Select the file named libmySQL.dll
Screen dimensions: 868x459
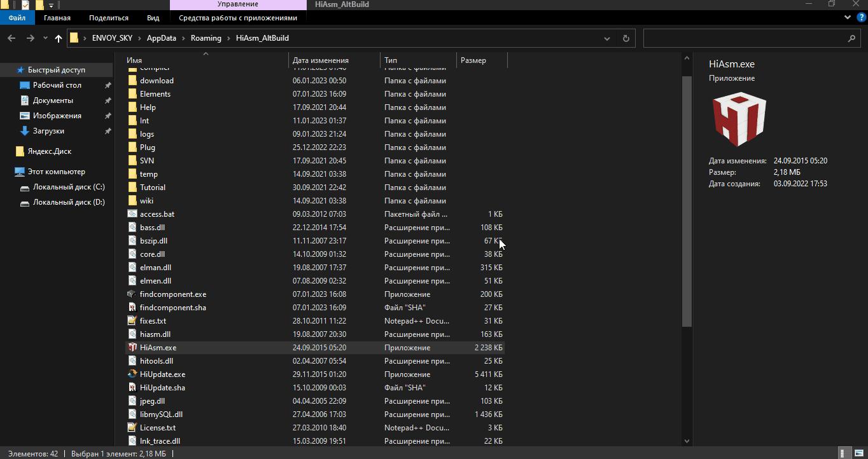click(161, 414)
